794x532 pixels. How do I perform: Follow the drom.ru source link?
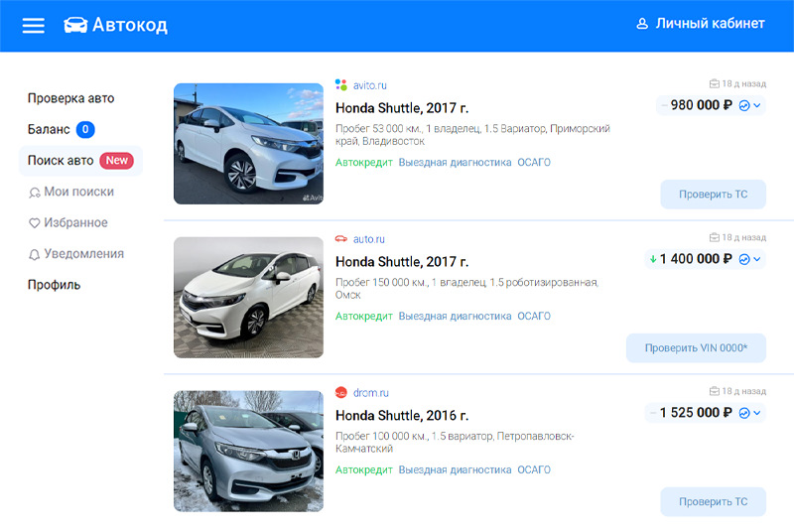tap(370, 393)
